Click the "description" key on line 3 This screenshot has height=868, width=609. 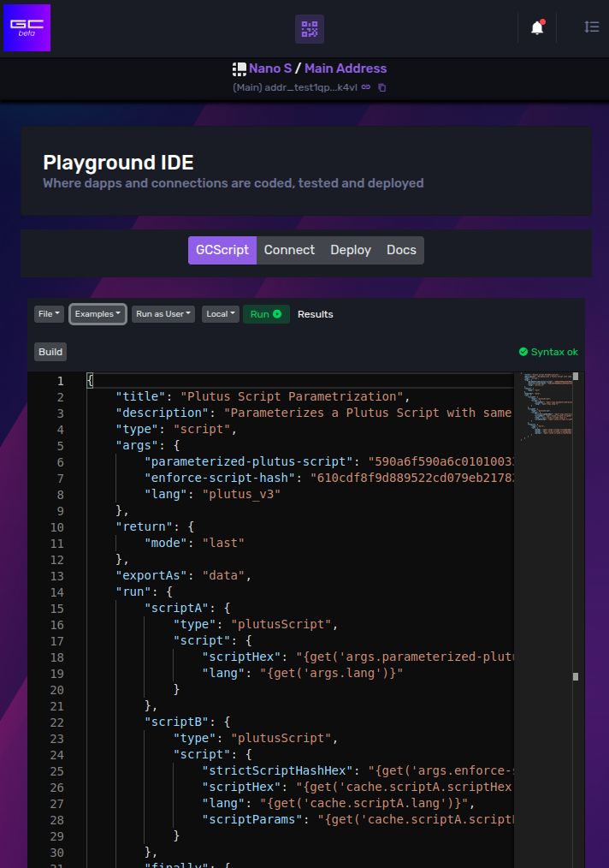point(162,413)
